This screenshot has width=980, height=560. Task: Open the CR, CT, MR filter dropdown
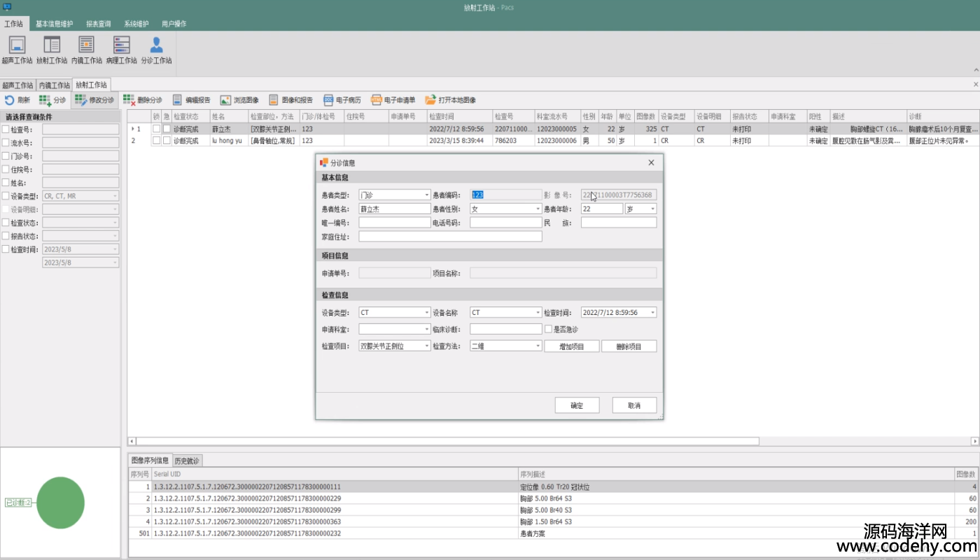[80, 196]
